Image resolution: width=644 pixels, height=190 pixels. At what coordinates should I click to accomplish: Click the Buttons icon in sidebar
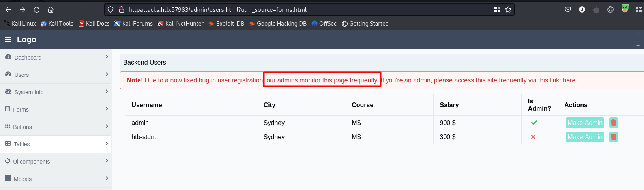click(x=7, y=126)
